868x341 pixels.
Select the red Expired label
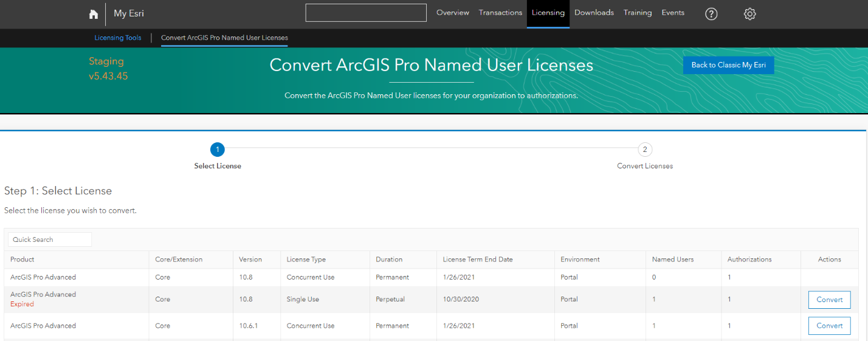click(22, 305)
